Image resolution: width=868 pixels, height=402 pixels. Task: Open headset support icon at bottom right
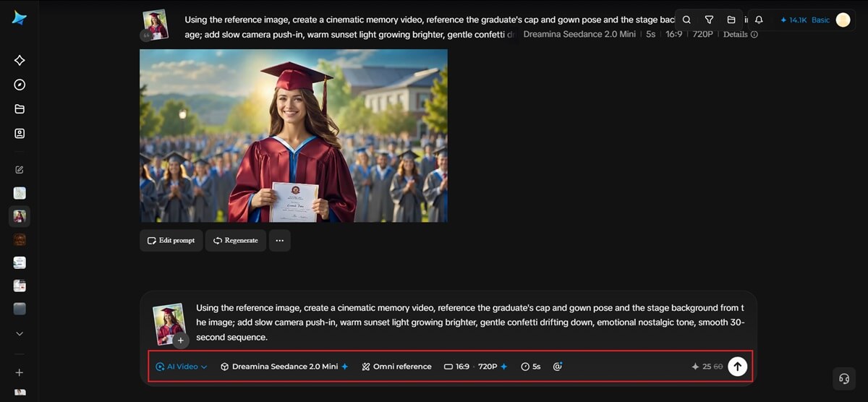843,378
